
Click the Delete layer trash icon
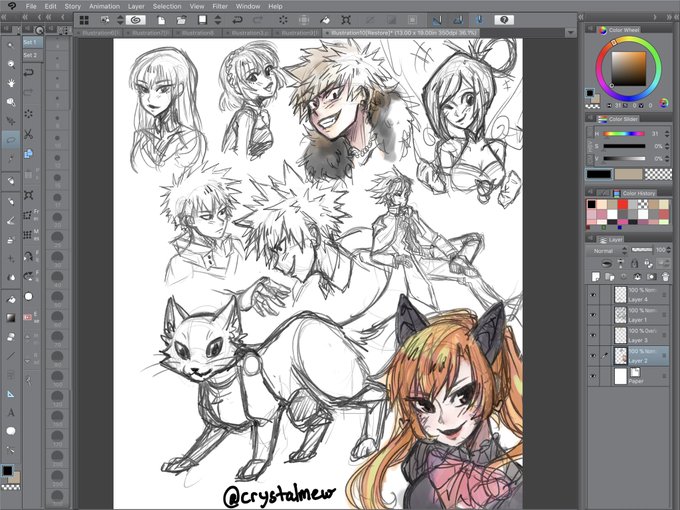(665, 276)
